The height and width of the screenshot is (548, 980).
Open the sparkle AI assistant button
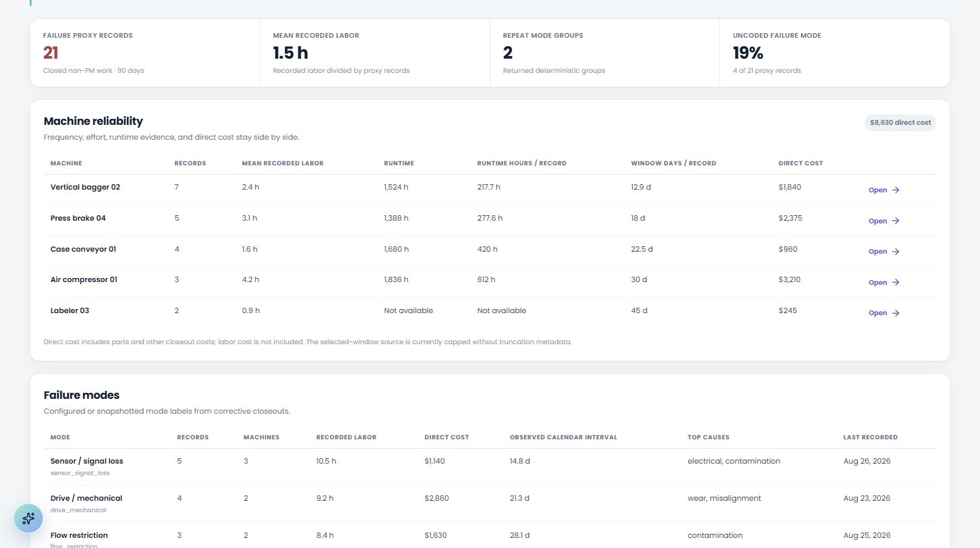click(28, 518)
